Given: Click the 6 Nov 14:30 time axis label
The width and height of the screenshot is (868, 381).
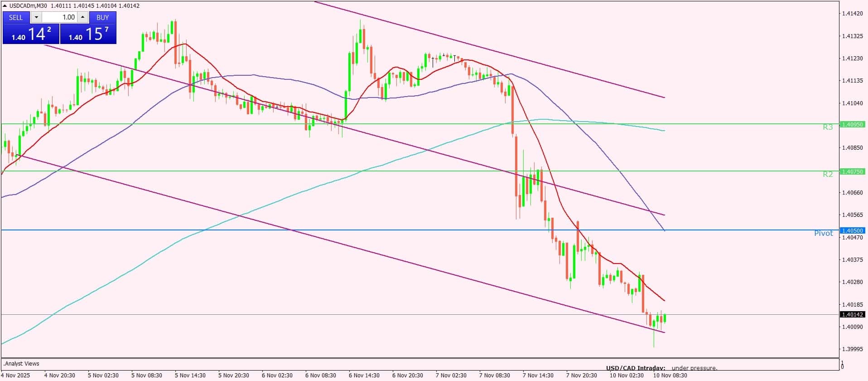Looking at the screenshot, I should pos(364,376).
